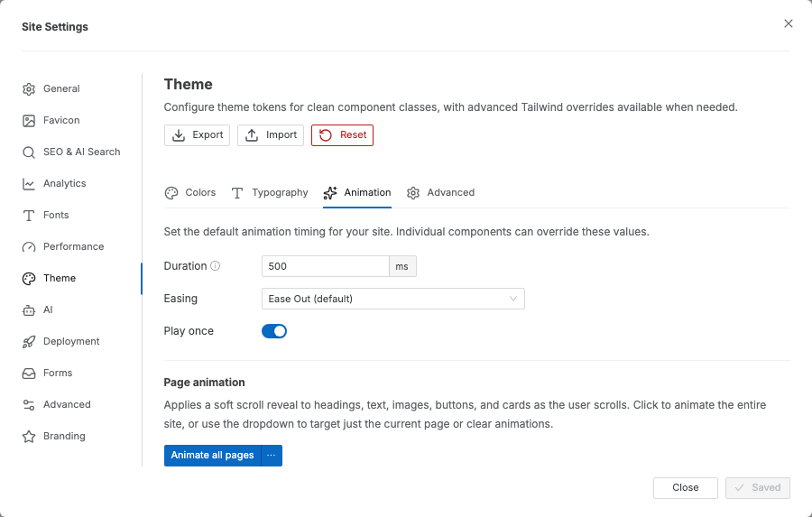The height and width of the screenshot is (517, 812).
Task: Click the Colors tab palette icon
Action: pyautogui.click(x=171, y=193)
